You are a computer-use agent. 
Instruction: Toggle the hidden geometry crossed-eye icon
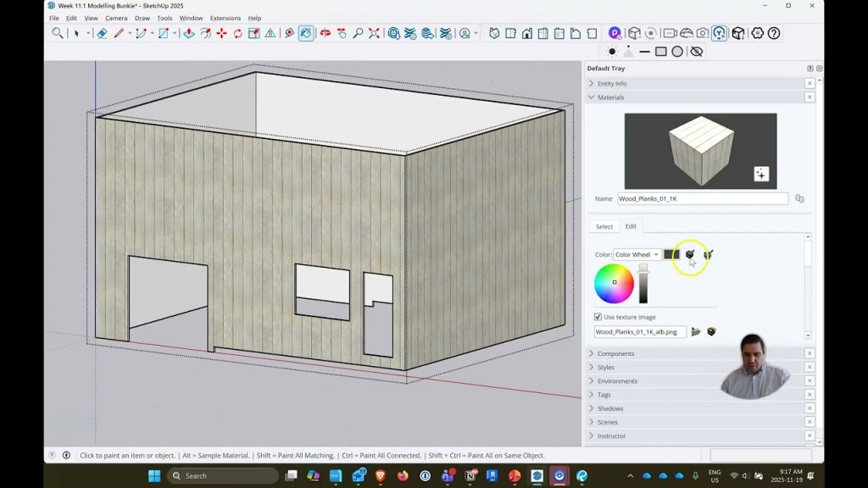tap(696, 52)
